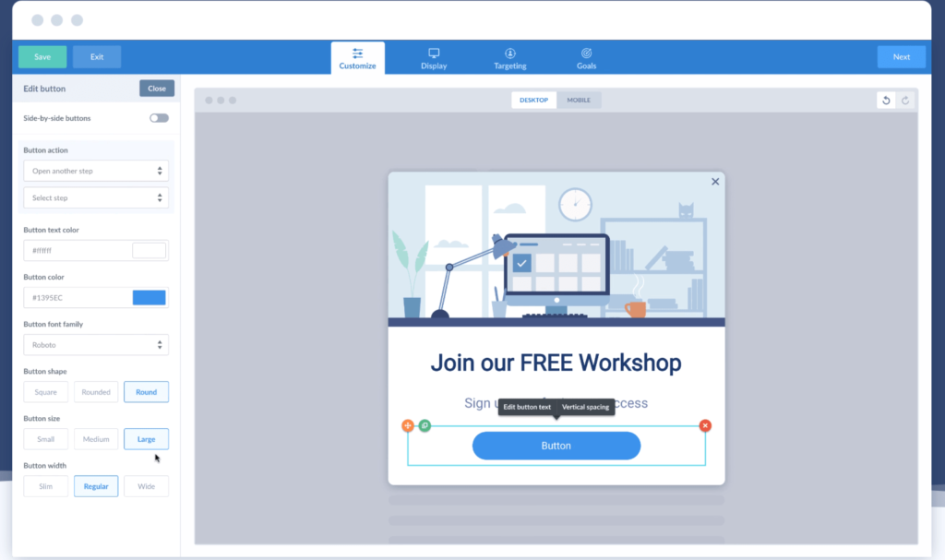Click the Join our FREE Workshop heading
This screenshot has width=945, height=560.
click(x=556, y=363)
